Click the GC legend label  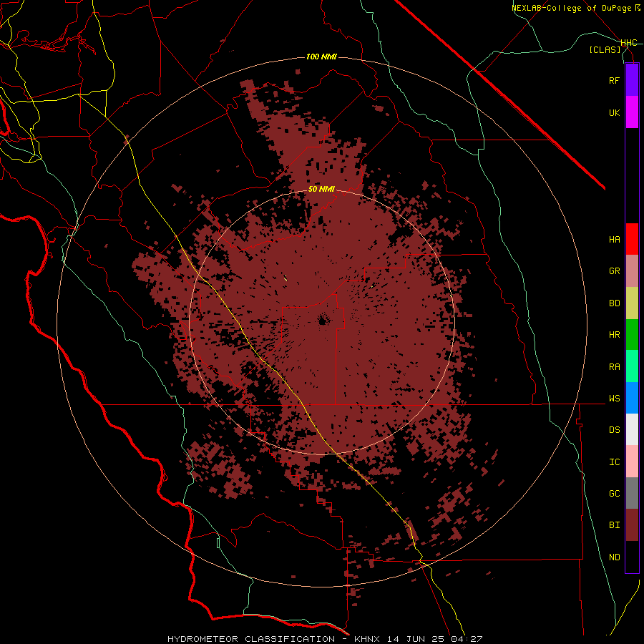(614, 494)
